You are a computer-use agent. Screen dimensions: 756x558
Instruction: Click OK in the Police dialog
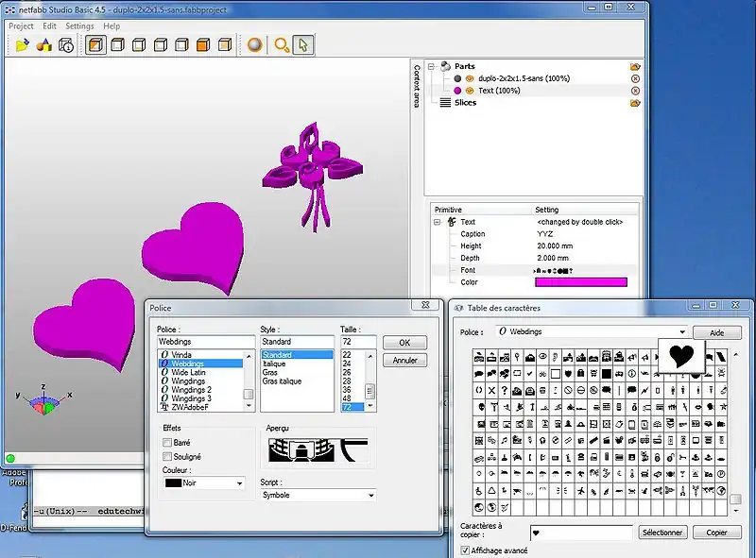(404, 343)
